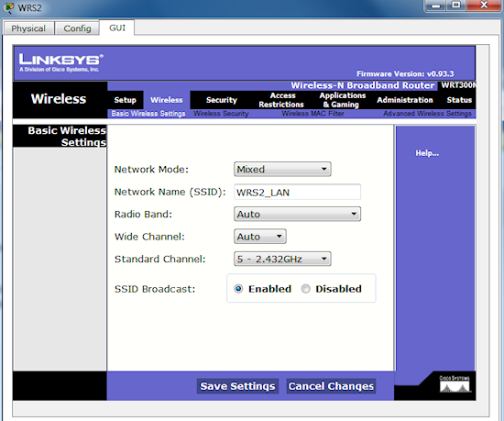Image resolution: width=504 pixels, height=421 pixels.
Task: Click the Save Settings button
Action: [237, 386]
